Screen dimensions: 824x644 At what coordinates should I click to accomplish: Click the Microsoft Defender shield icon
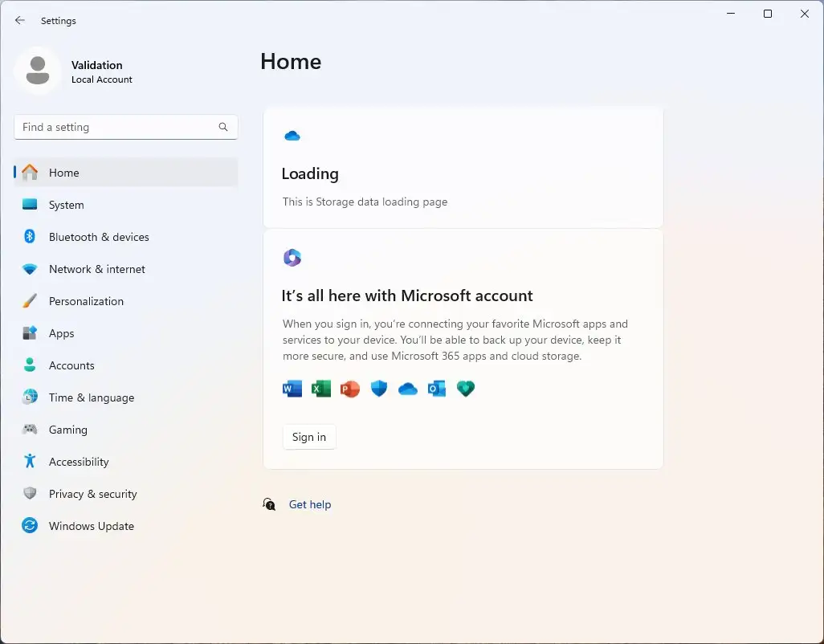click(x=378, y=389)
